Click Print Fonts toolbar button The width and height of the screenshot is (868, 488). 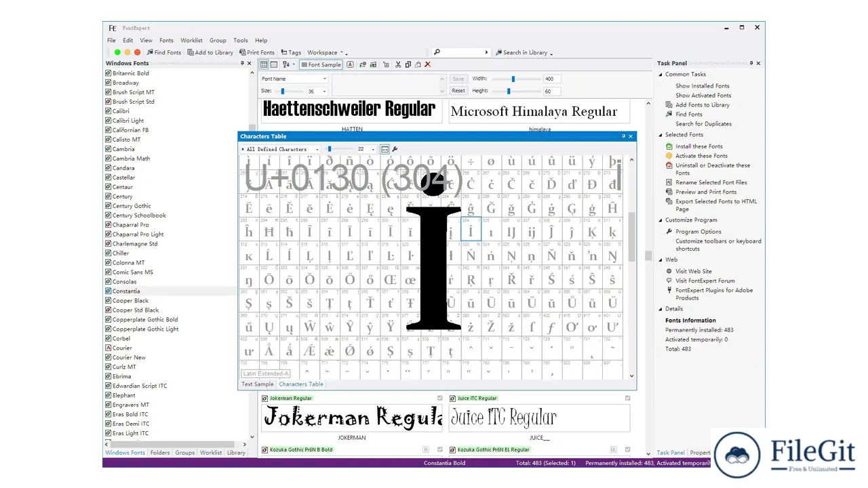257,52
